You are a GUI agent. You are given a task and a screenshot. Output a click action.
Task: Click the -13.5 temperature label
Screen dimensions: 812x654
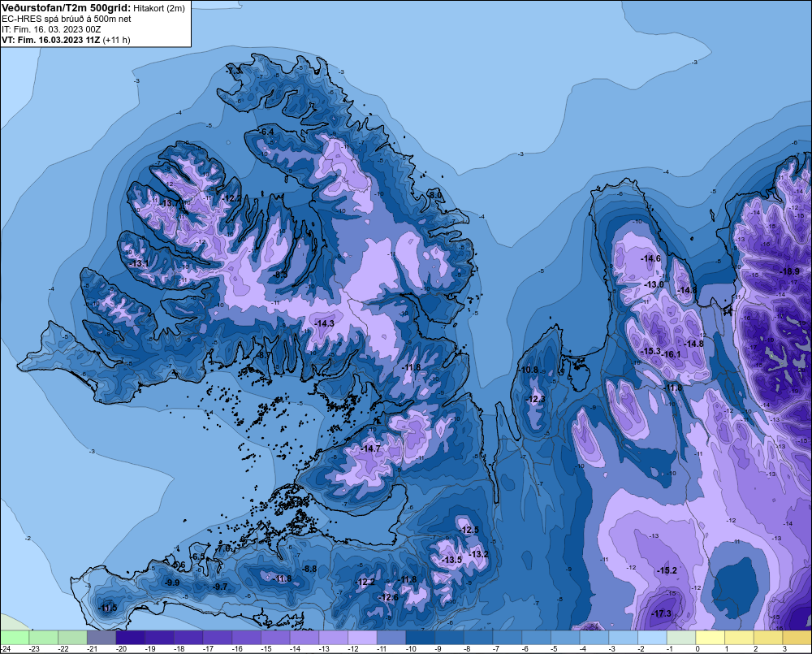[x=452, y=561]
